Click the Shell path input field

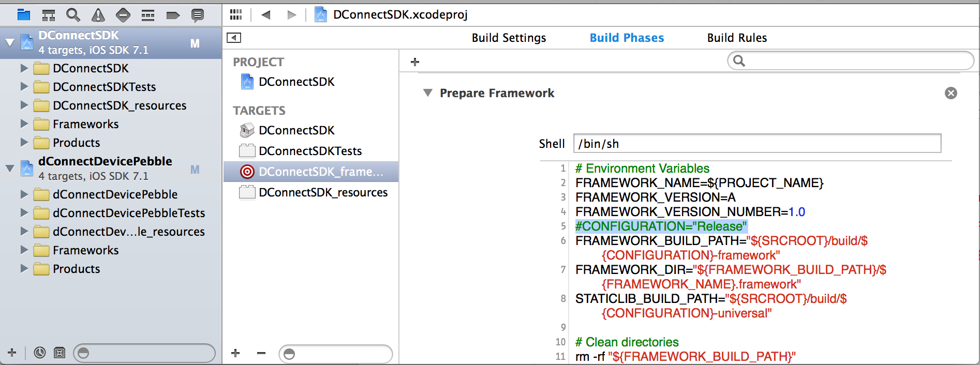tap(756, 144)
